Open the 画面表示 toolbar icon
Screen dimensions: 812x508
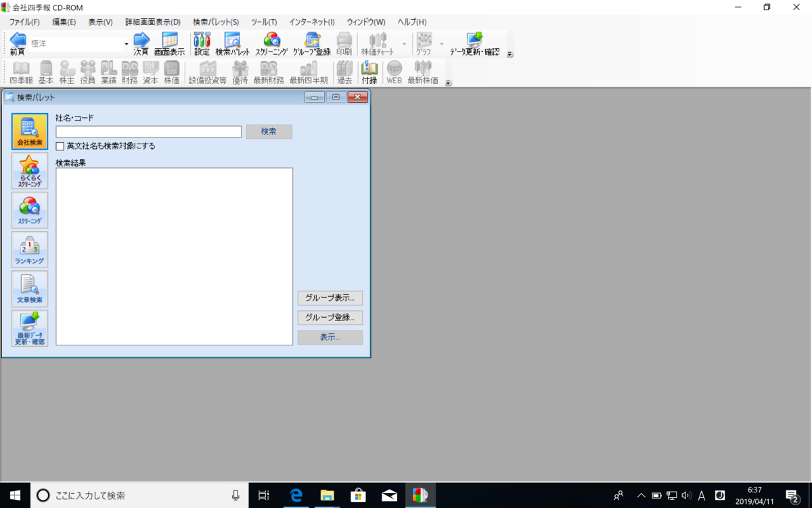click(x=169, y=43)
